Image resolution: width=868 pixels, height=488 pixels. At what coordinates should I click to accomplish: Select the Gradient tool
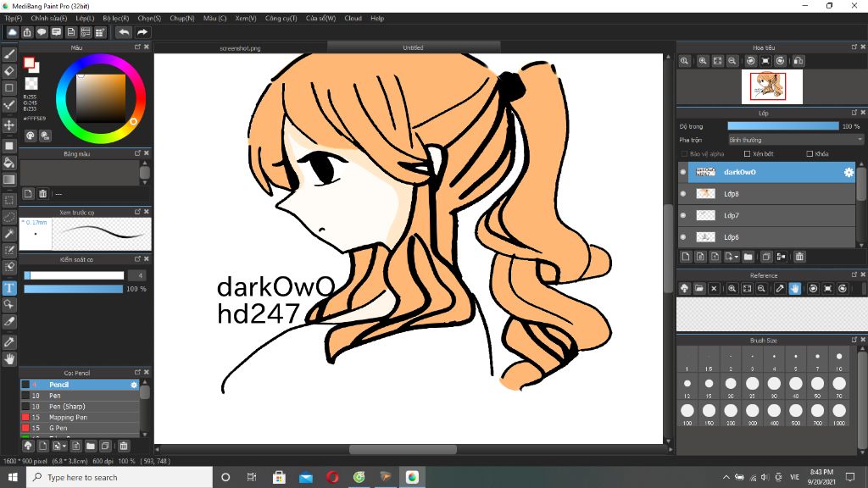(8, 180)
